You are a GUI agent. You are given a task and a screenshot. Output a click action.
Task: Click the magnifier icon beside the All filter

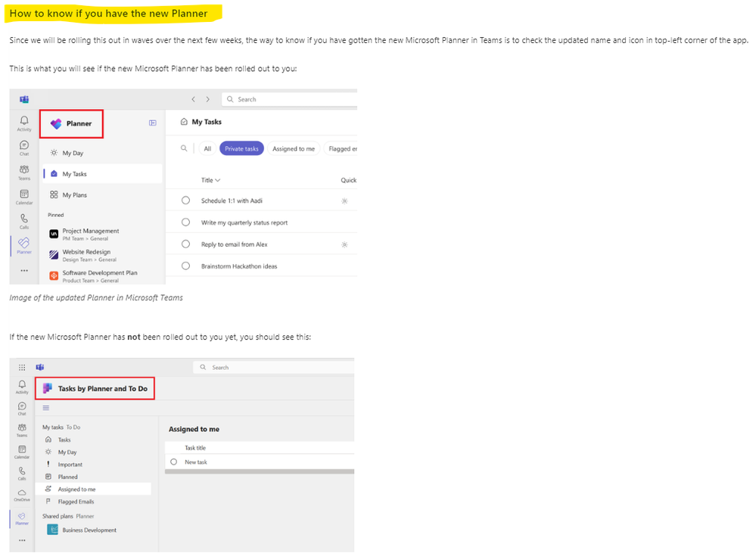(x=184, y=148)
